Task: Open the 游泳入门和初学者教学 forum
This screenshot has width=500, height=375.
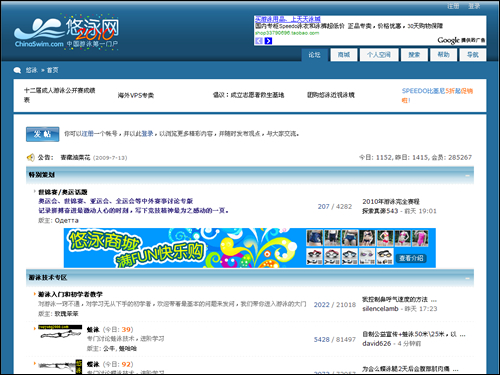Action: point(70,294)
